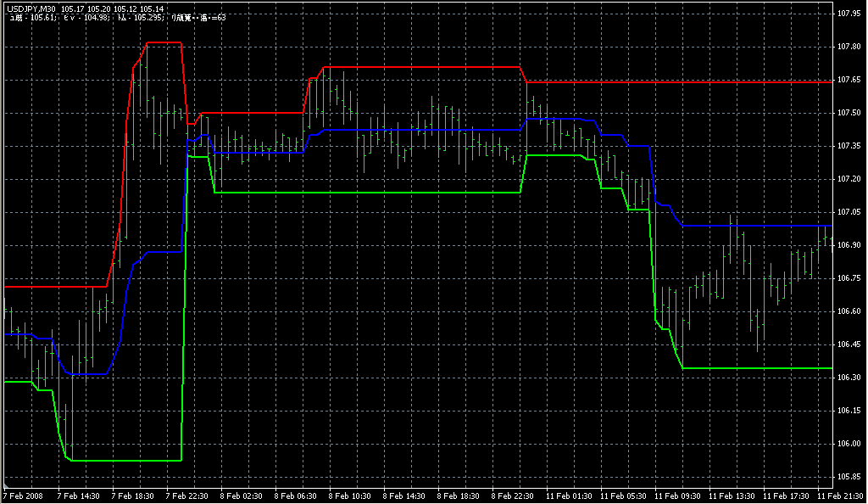Click the 107.80 price axis label
Viewport: 868px width, 504px height.
pos(849,47)
